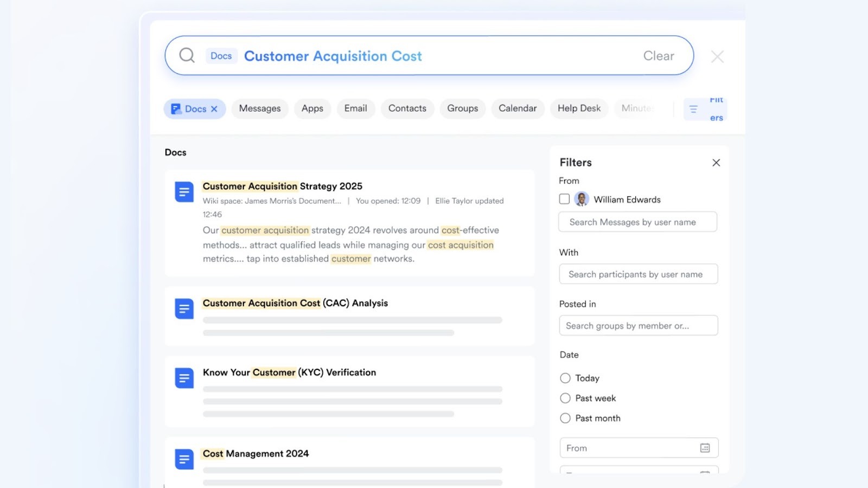Click the search magnifier icon

click(186, 55)
